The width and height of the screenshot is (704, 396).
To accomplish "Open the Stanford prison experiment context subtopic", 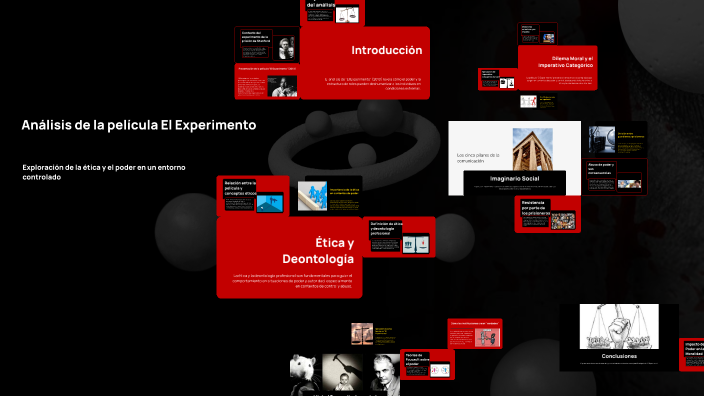I will tap(267, 44).
